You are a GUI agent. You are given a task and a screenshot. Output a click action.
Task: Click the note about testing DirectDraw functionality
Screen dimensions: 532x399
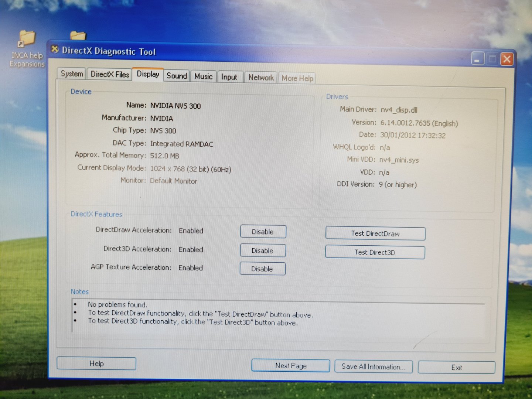[200, 314]
